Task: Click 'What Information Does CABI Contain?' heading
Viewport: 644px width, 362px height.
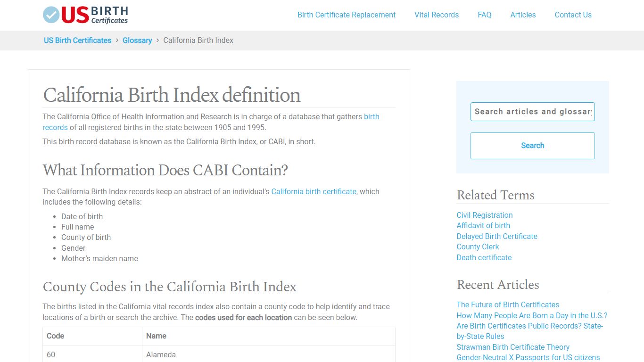Action: click(165, 170)
